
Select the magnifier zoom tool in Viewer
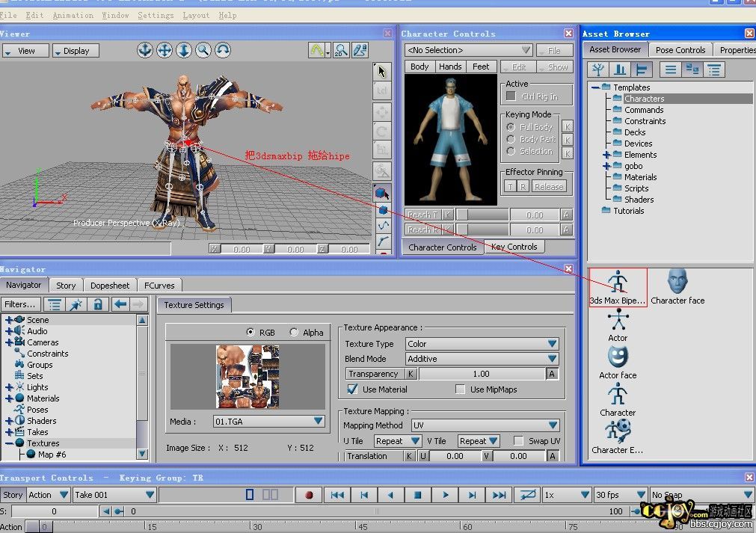203,50
